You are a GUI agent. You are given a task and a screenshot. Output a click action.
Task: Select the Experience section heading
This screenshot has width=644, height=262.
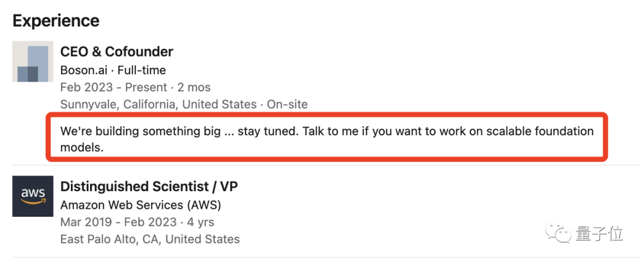[56, 20]
